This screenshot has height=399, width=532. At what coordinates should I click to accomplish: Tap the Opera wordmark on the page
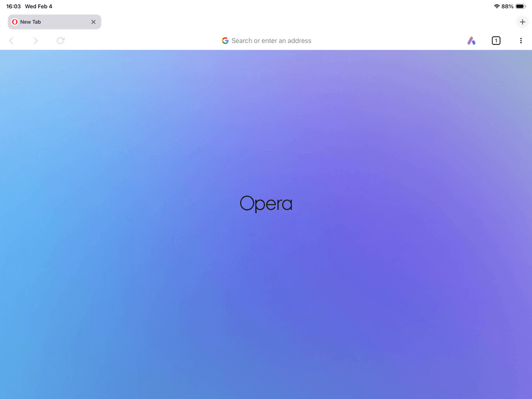(266, 204)
